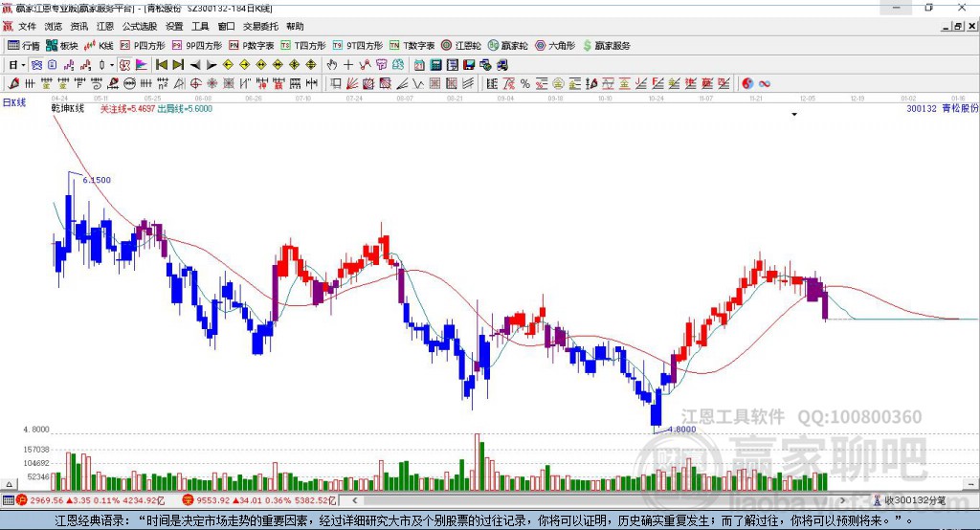This screenshot has width=980, height=530.
Task: Select the crosshair cursor tool
Action: [x=348, y=65]
